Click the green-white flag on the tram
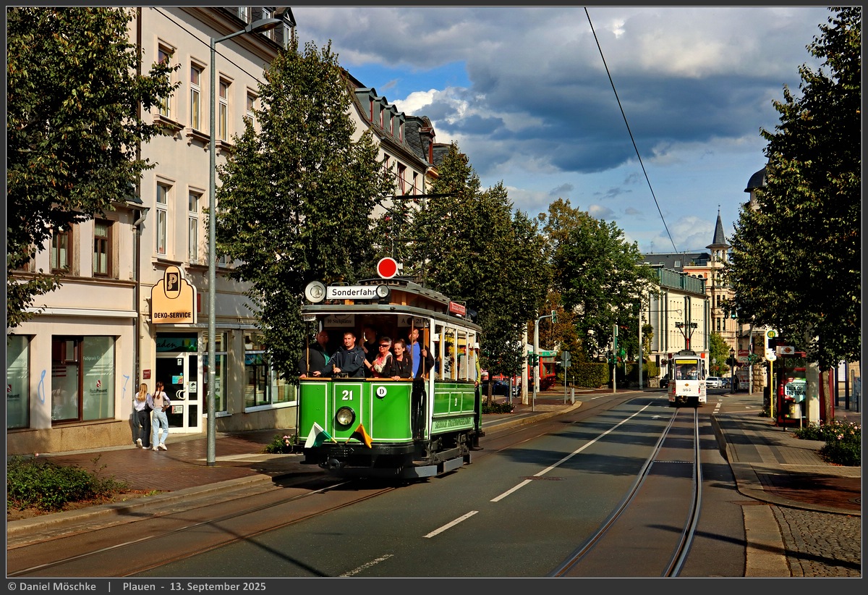This screenshot has width=868, height=595. click(317, 435)
